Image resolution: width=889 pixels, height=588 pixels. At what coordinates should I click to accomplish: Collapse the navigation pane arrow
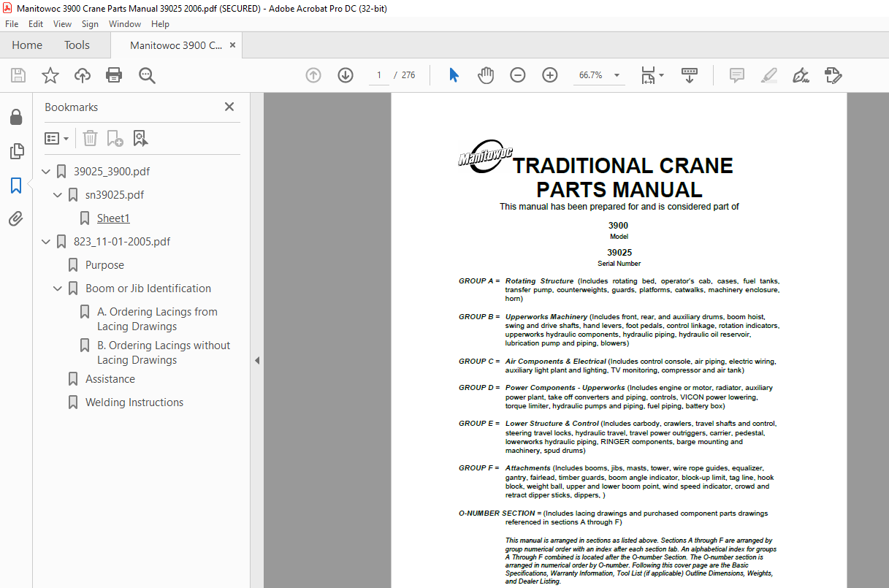point(256,361)
